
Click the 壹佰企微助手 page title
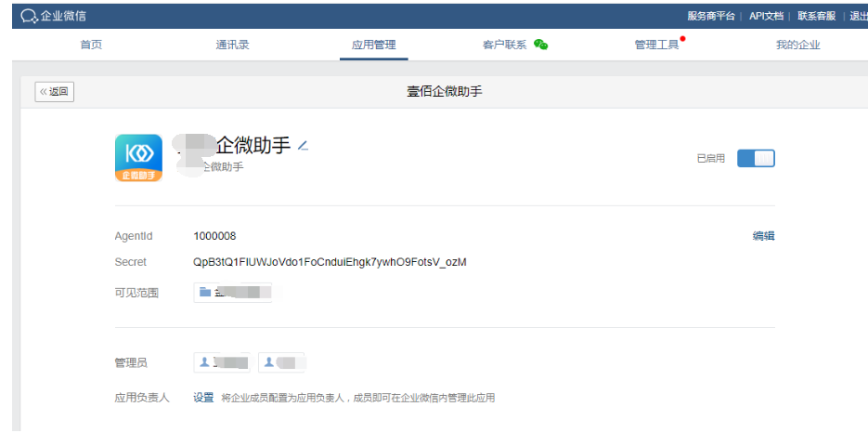pos(445,92)
